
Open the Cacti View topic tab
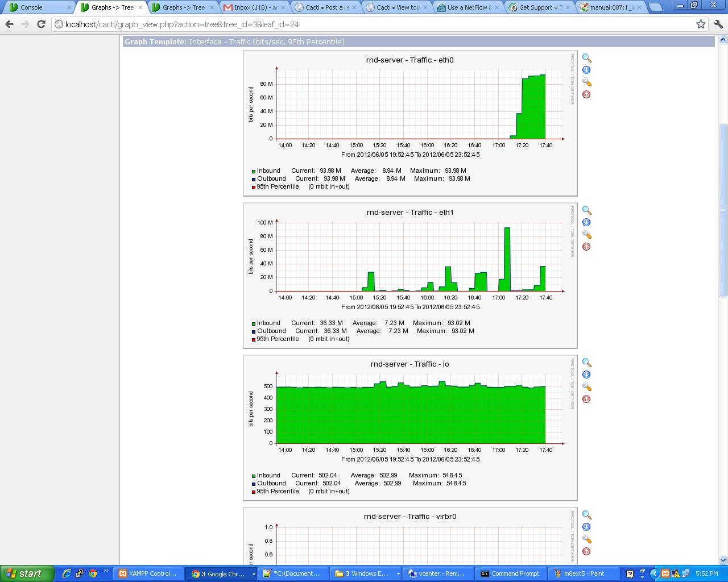click(398, 7)
